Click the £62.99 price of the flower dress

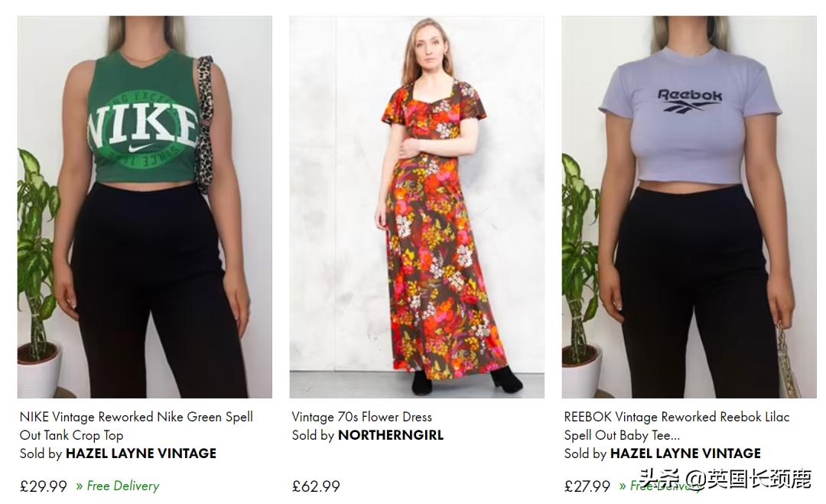[315, 486]
